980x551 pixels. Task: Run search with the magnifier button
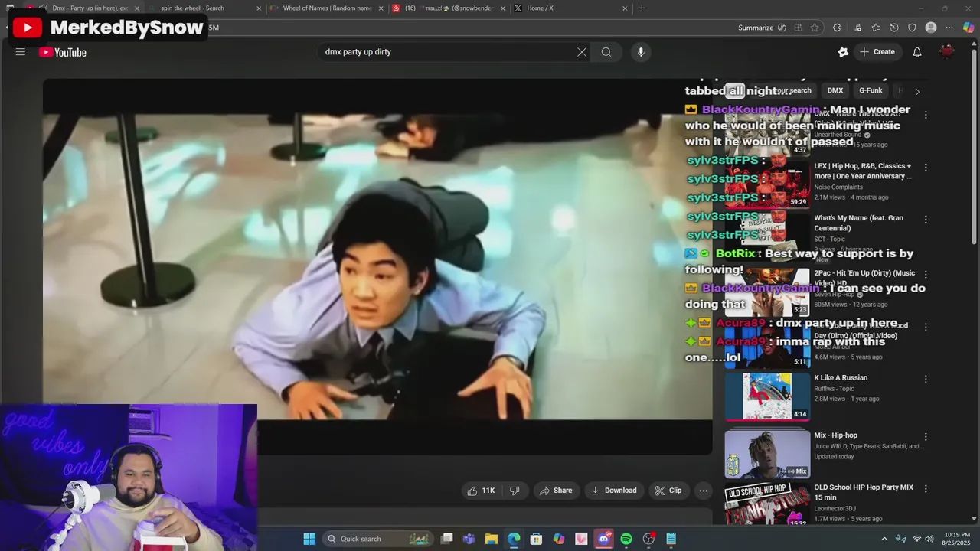coord(606,52)
